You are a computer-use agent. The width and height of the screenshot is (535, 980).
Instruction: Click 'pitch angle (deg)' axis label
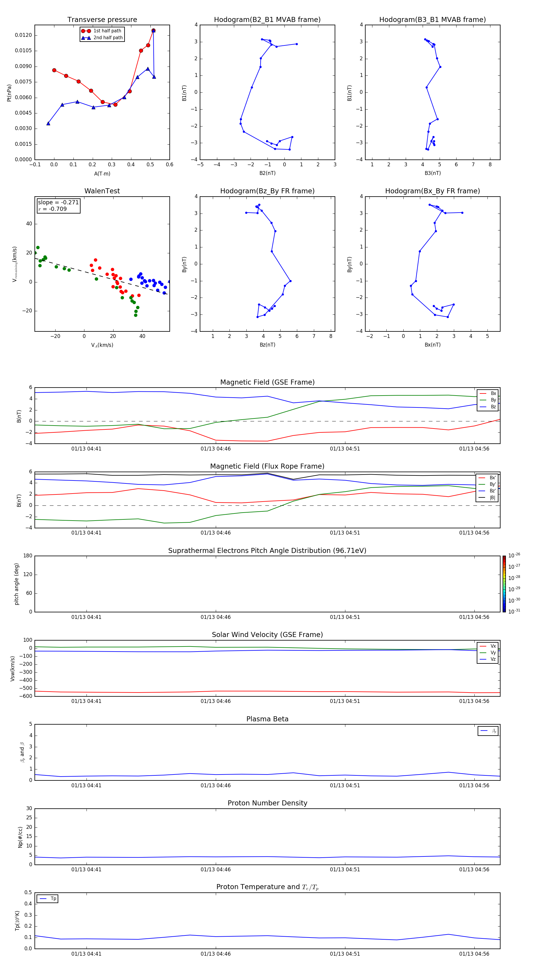coord(16,584)
